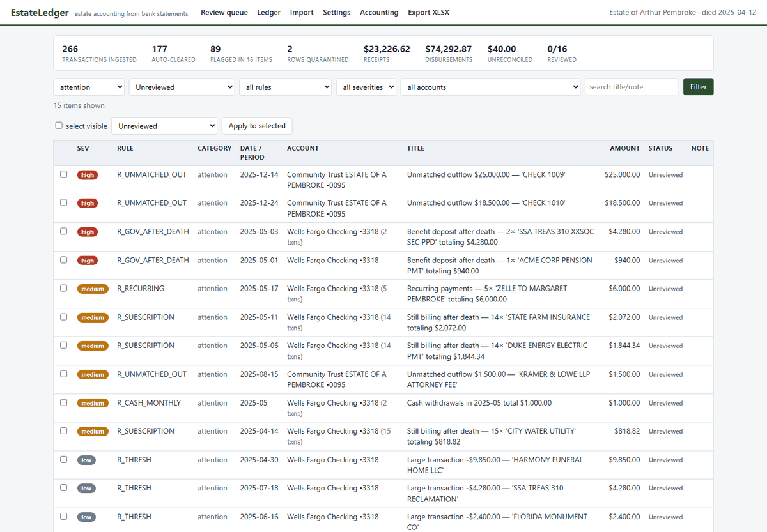Viewport: 767px width, 532px height.
Task: Tick the DUKE ENERGY ELECTRIC row checkbox
Action: [63, 345]
